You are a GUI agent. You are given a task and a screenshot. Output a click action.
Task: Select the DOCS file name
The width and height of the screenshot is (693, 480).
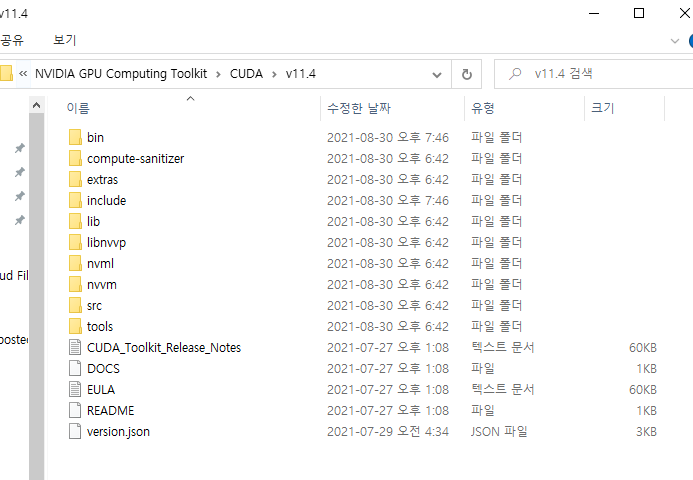coord(103,369)
